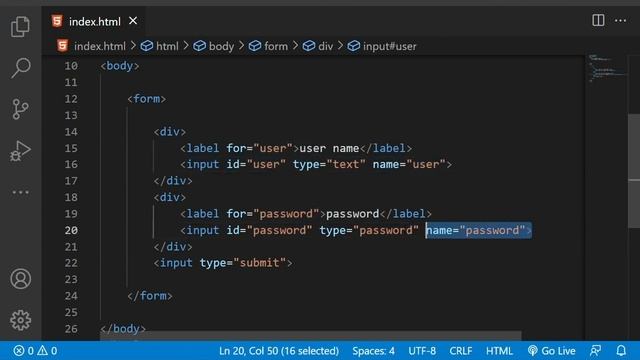
Task: Close the index.html tab
Action: (133, 21)
